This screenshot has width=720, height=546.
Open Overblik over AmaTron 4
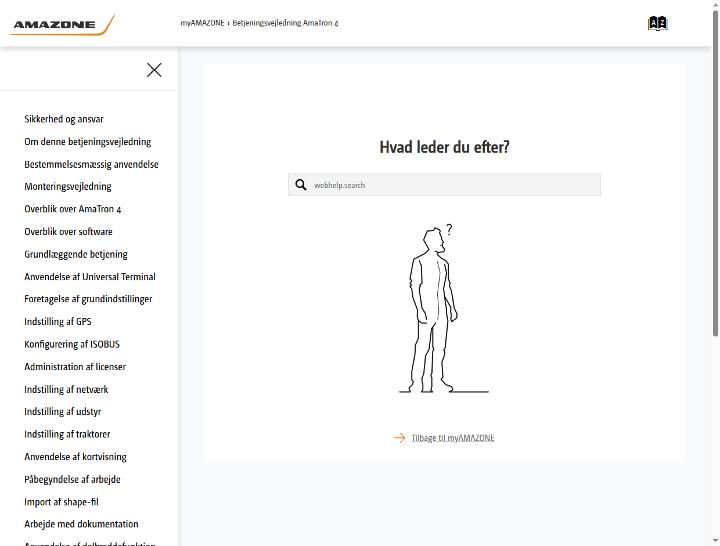(x=73, y=209)
